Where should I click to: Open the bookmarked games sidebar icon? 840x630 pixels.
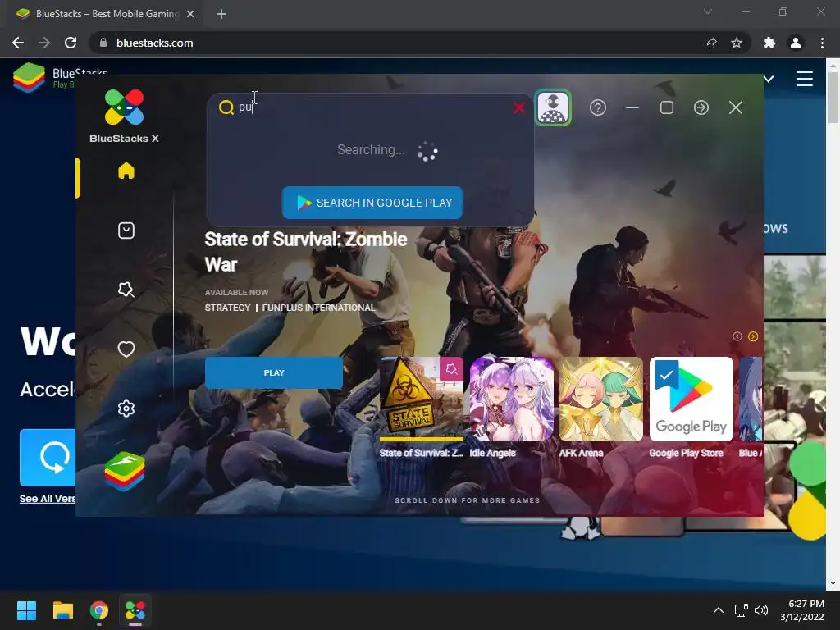pyautogui.click(x=126, y=290)
